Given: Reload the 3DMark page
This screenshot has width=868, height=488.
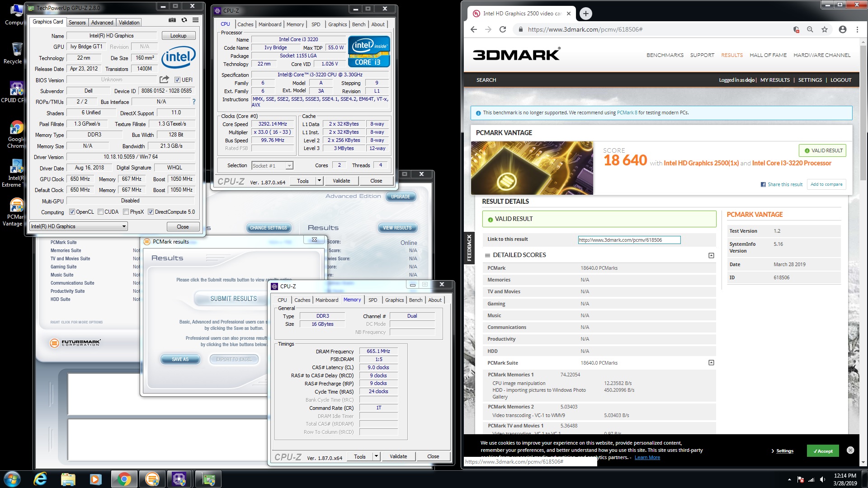Looking at the screenshot, I should point(503,29).
